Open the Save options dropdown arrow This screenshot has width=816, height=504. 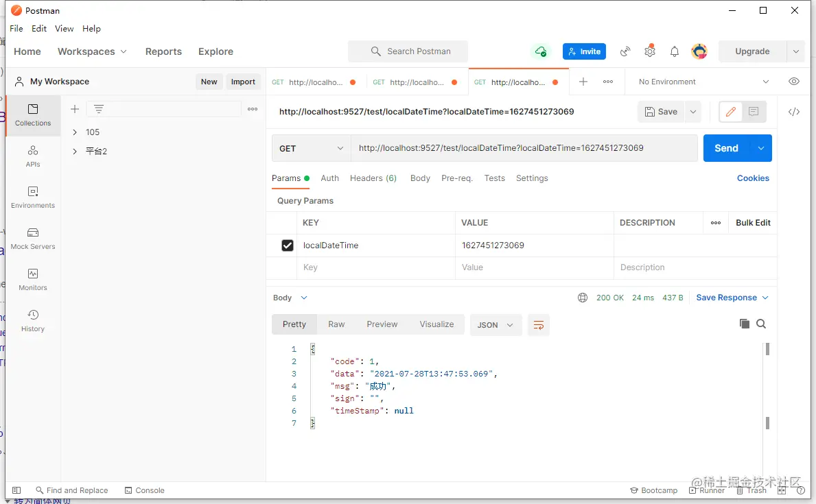tap(693, 111)
